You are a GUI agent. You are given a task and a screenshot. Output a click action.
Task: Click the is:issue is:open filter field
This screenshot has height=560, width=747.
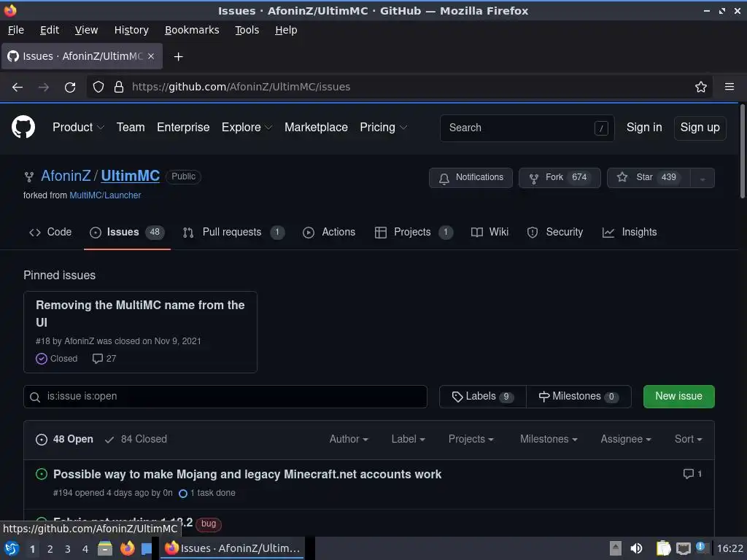click(x=225, y=397)
